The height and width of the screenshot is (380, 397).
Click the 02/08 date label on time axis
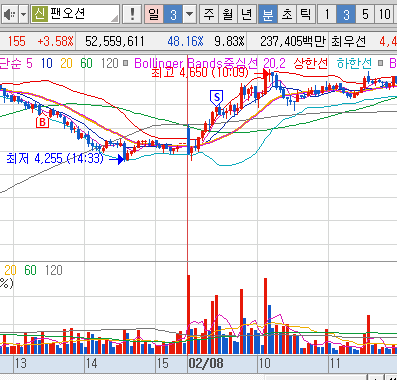click(x=206, y=363)
